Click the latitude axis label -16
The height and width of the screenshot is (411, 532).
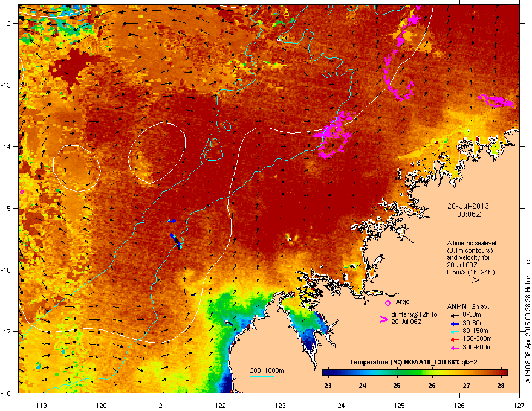coord(6,270)
